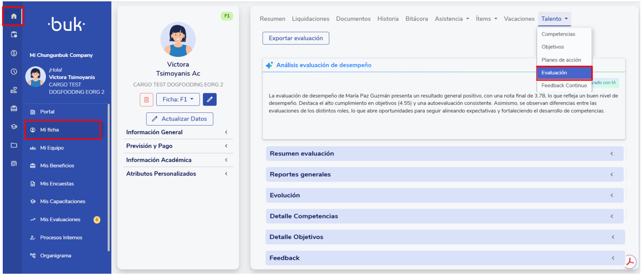Open Mis Evaluaciones in the sidebar
The width and height of the screenshot is (644, 275).
pos(60,219)
